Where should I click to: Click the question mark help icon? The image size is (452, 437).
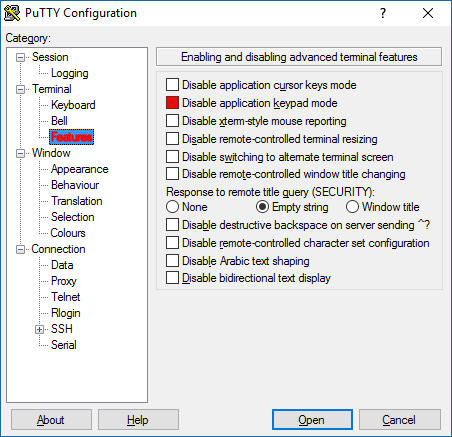pos(383,13)
